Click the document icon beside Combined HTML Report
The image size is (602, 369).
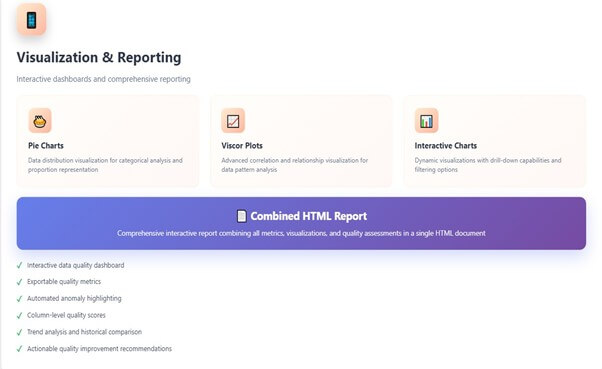[241, 216]
